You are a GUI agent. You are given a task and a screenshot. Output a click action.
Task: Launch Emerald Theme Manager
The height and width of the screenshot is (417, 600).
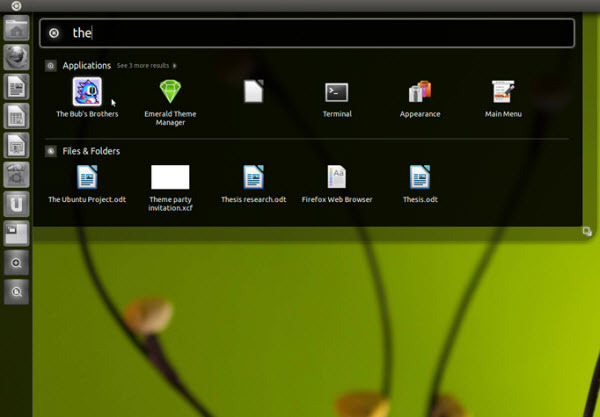[169, 93]
